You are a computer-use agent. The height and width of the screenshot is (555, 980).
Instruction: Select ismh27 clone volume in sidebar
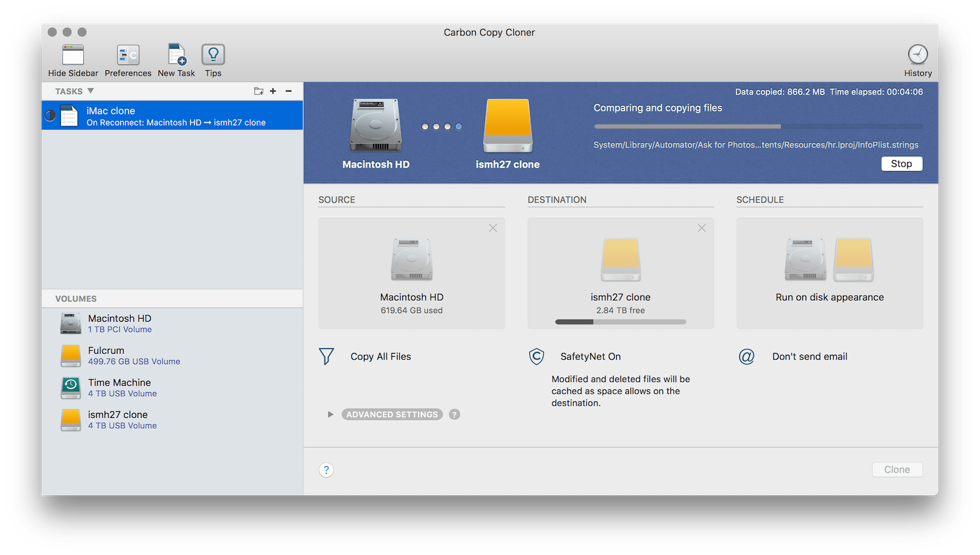(x=173, y=420)
